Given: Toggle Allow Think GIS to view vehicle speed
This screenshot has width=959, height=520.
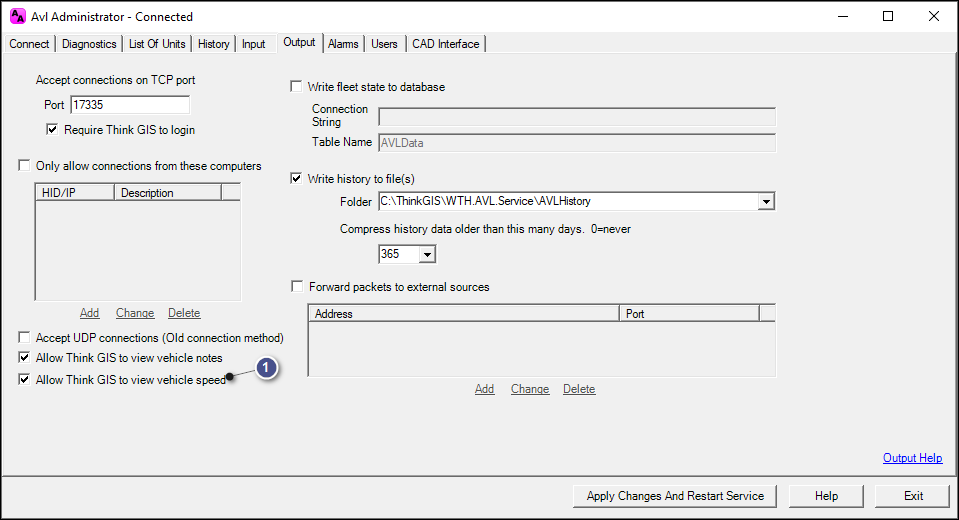Looking at the screenshot, I should [x=24, y=380].
